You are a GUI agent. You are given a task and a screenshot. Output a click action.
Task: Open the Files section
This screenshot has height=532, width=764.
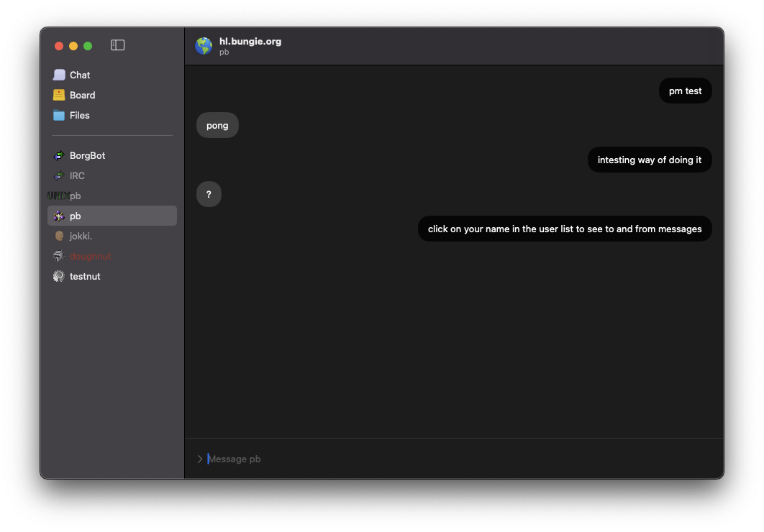[x=112, y=115]
